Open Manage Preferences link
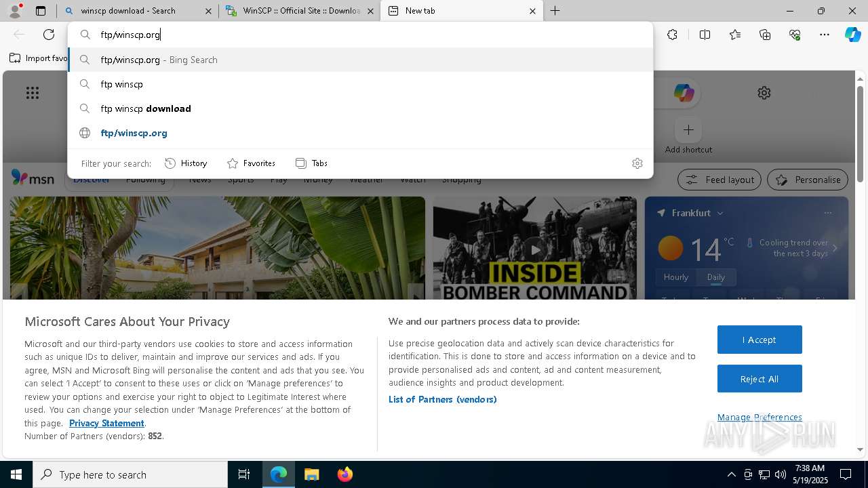The image size is (868, 488). click(759, 418)
